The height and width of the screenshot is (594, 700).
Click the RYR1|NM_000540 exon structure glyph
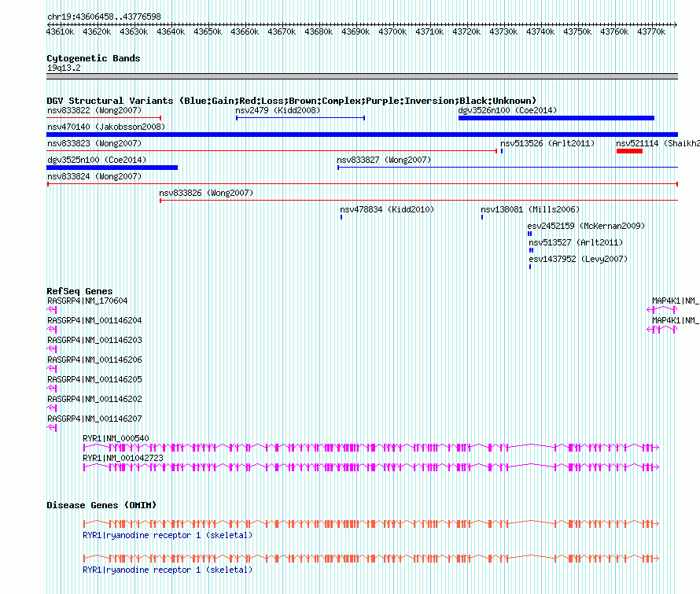pos(371,448)
